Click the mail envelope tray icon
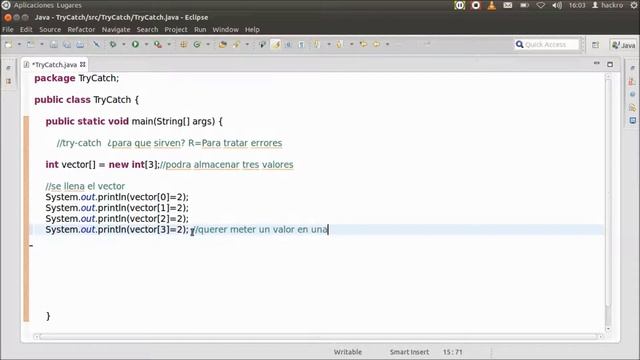Image resolution: width=640 pixels, height=360 pixels. click(x=507, y=5)
